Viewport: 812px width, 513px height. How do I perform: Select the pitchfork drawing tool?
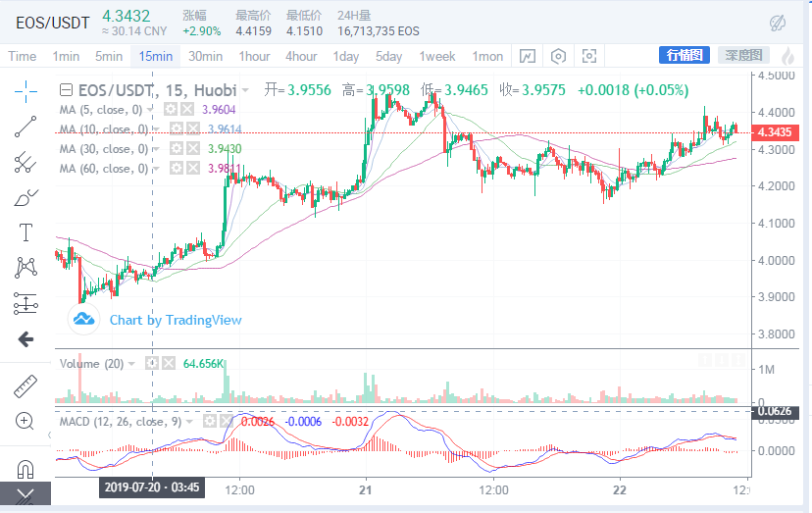click(x=25, y=162)
